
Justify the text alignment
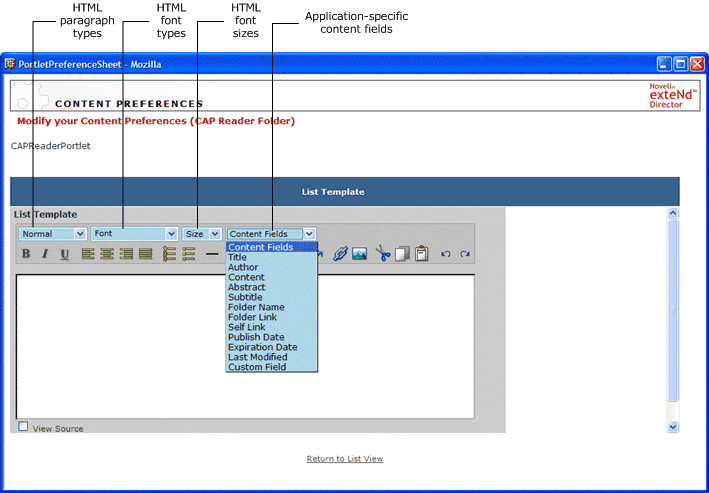pyautogui.click(x=146, y=254)
